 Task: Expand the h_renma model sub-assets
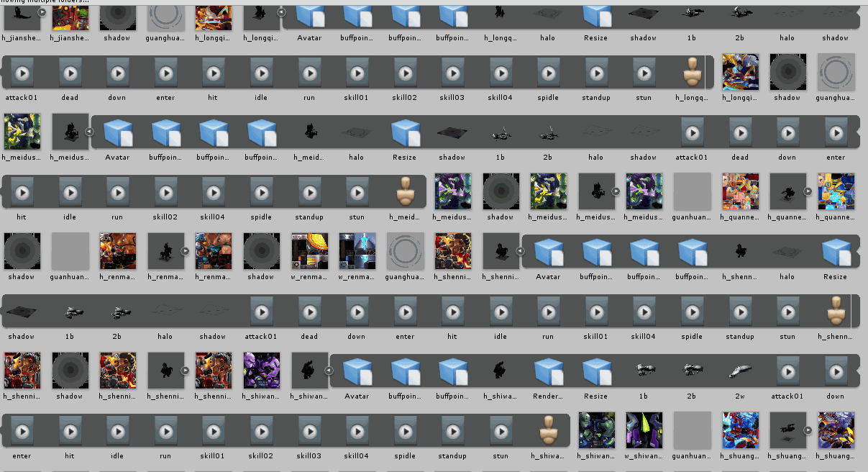pos(185,251)
